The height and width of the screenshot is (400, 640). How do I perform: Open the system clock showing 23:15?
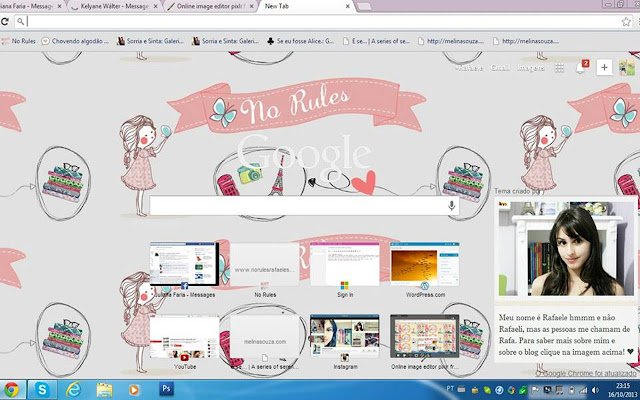tap(623, 390)
